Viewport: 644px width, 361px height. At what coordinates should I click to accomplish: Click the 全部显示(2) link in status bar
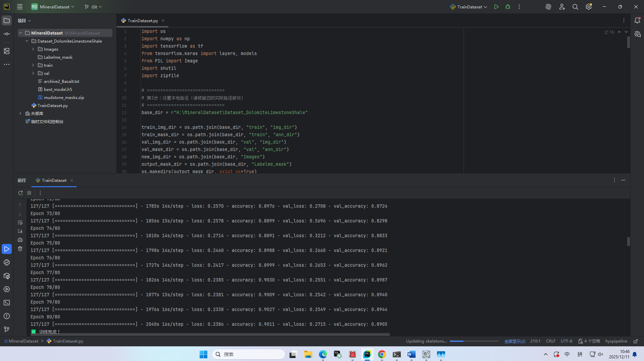point(515,341)
